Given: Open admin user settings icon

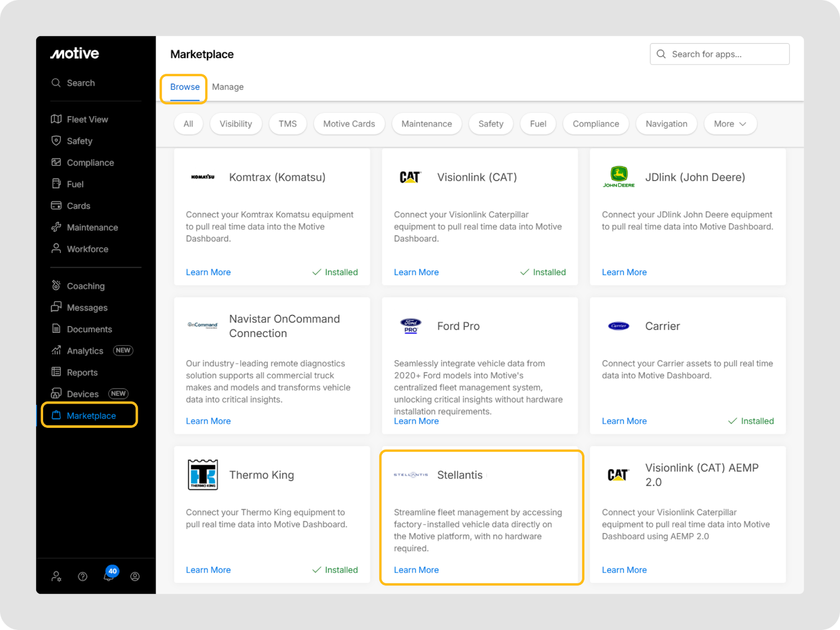Looking at the screenshot, I should coord(56,576).
